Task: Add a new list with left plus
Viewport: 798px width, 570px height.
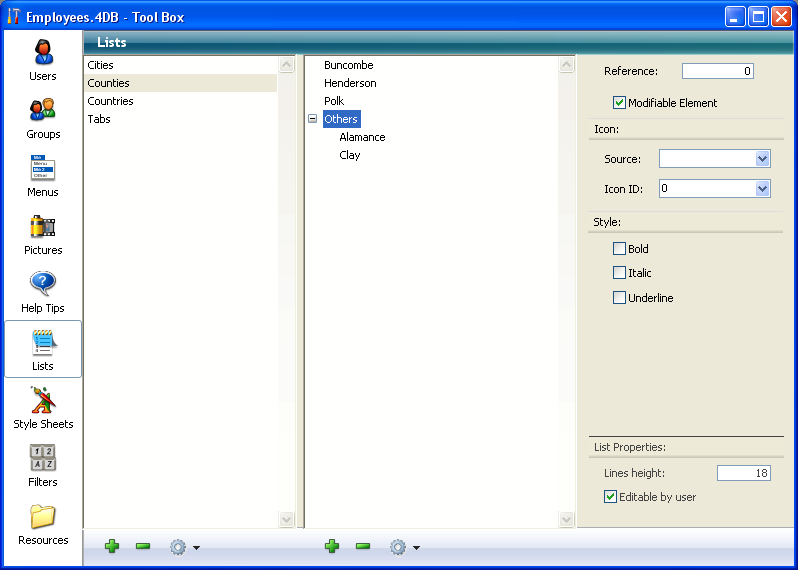Action: point(112,546)
